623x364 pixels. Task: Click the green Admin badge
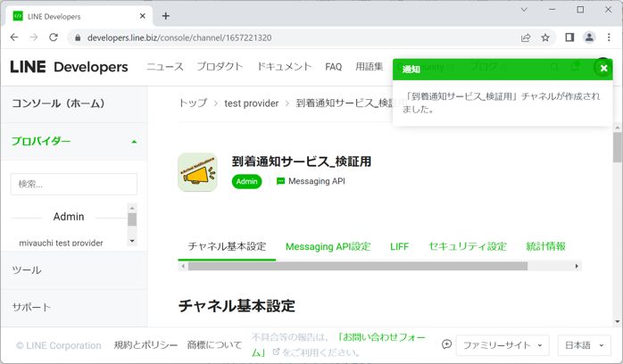pos(246,181)
